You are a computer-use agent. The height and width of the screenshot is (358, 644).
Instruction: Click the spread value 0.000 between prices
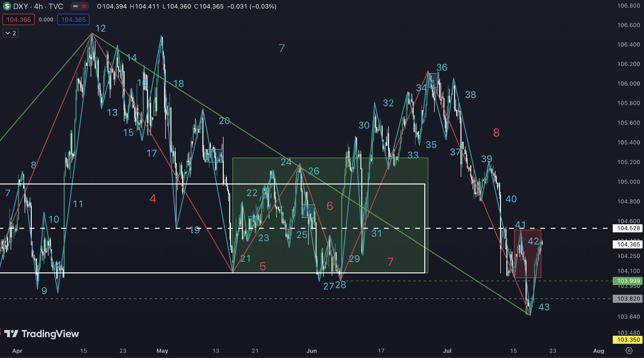[46, 19]
